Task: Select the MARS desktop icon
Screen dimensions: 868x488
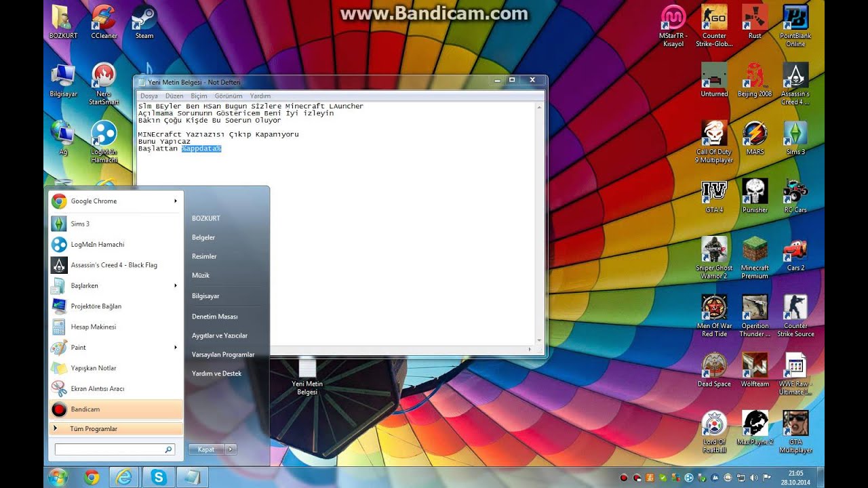Action: click(755, 138)
